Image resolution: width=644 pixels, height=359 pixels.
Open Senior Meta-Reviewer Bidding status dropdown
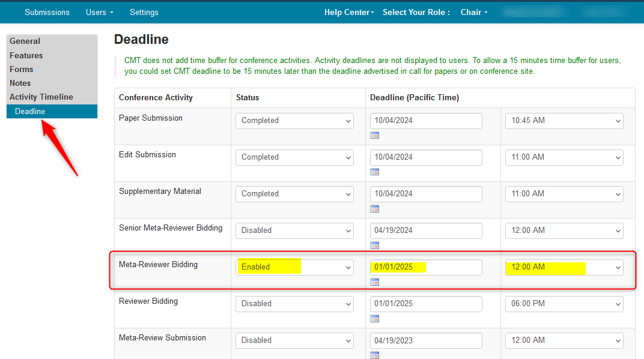click(294, 231)
